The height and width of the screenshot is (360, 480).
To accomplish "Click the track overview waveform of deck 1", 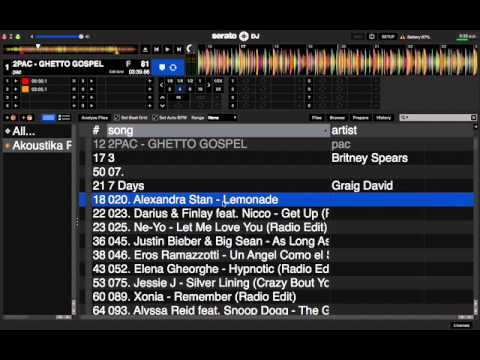I will click(70, 50).
